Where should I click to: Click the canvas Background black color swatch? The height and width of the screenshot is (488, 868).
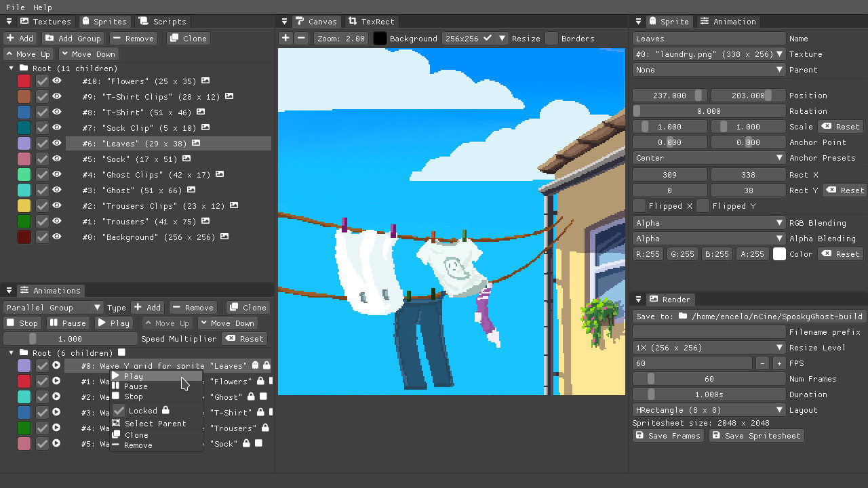pos(380,39)
